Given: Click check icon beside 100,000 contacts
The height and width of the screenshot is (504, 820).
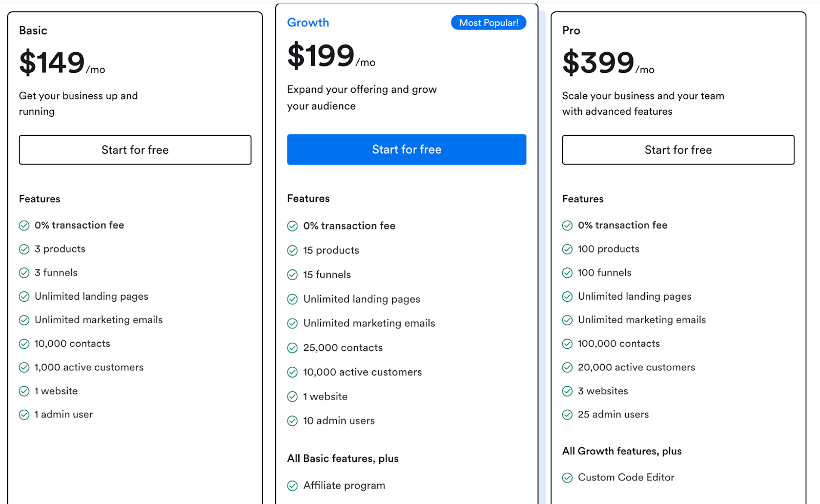Looking at the screenshot, I should coord(567,344).
